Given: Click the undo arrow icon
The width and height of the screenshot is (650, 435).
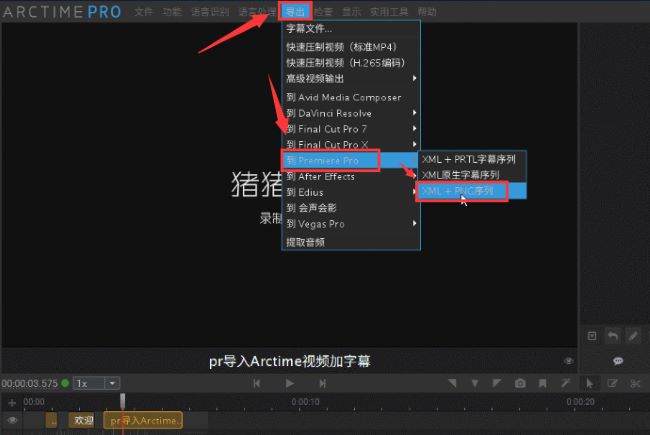Looking at the screenshot, I should (x=612, y=336).
